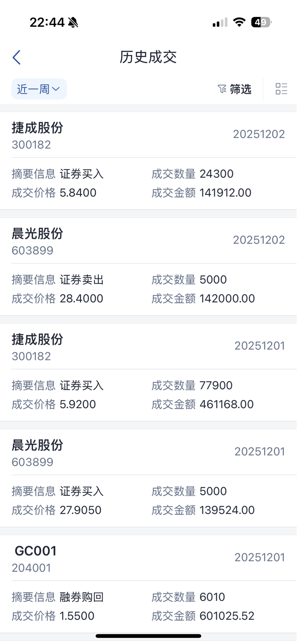
Task: Tap the Wi-Fi status icon
Action: tap(239, 22)
